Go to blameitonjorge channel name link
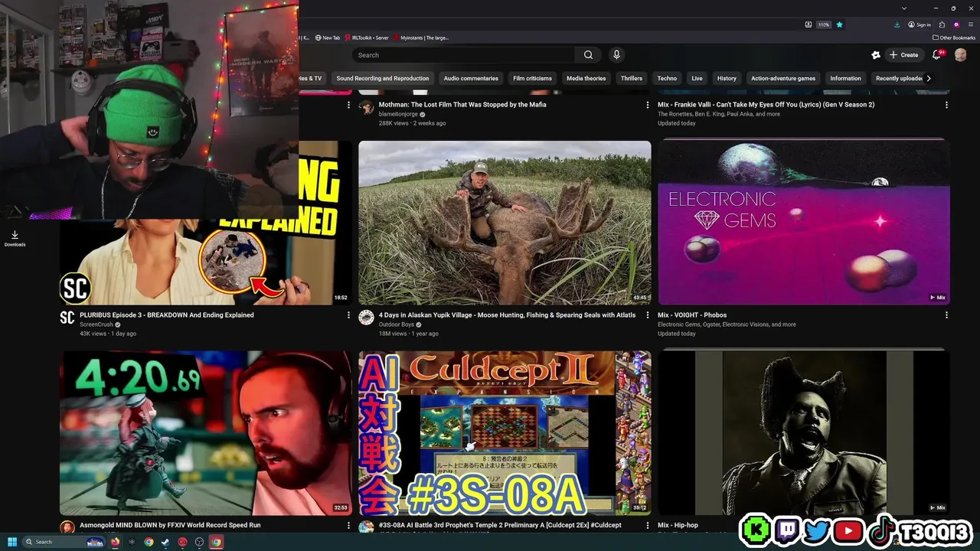This screenshot has height=551, width=980. coord(398,114)
